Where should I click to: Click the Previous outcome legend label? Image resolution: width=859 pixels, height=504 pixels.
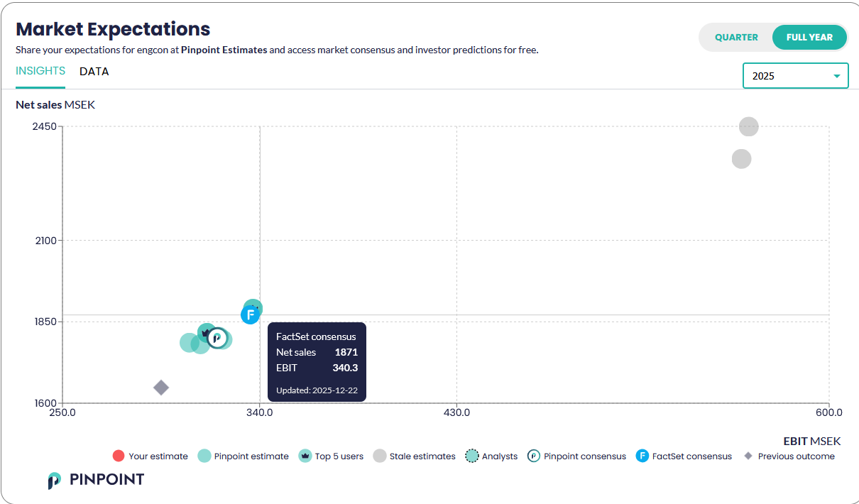tap(796, 456)
